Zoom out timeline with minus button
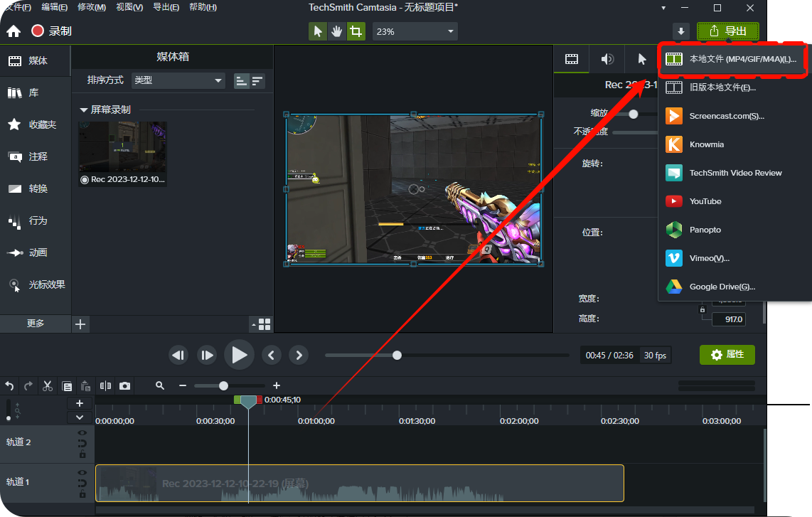This screenshot has width=812, height=517. pyautogui.click(x=182, y=385)
